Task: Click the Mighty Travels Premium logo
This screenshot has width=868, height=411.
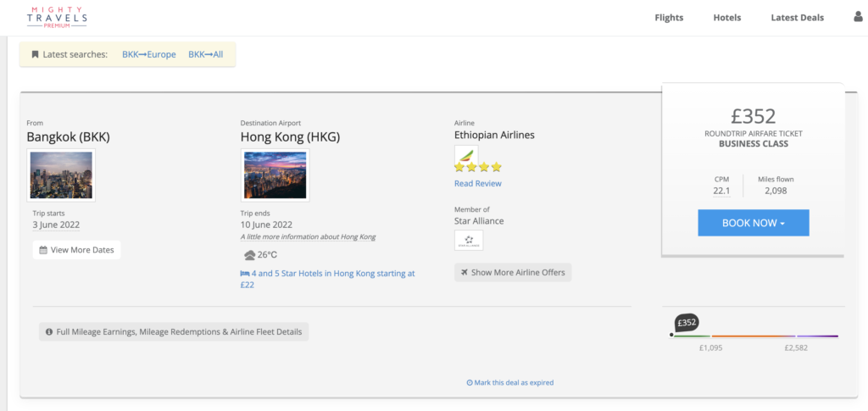Action: (x=57, y=18)
